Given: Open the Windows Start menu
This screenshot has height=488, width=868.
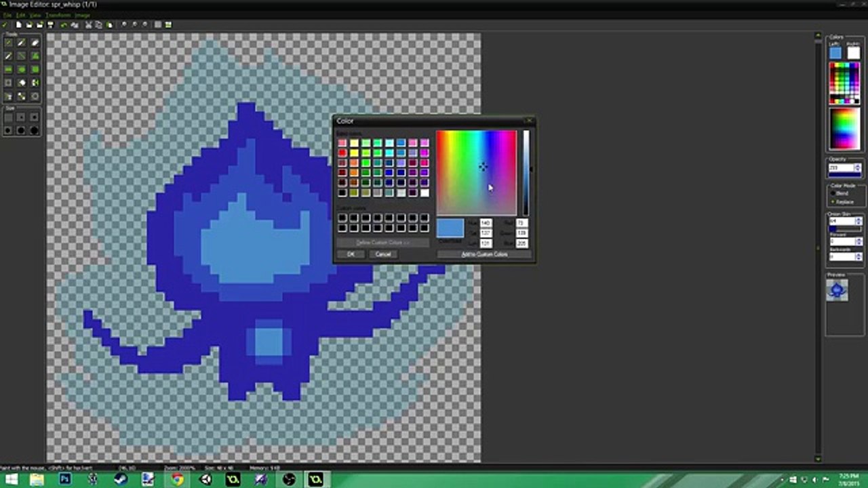Looking at the screenshot, I should [12, 480].
